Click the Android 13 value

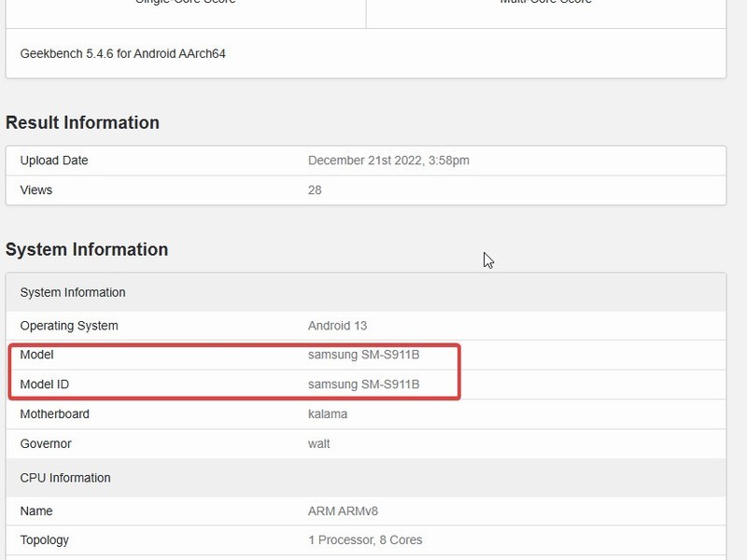pyautogui.click(x=337, y=326)
